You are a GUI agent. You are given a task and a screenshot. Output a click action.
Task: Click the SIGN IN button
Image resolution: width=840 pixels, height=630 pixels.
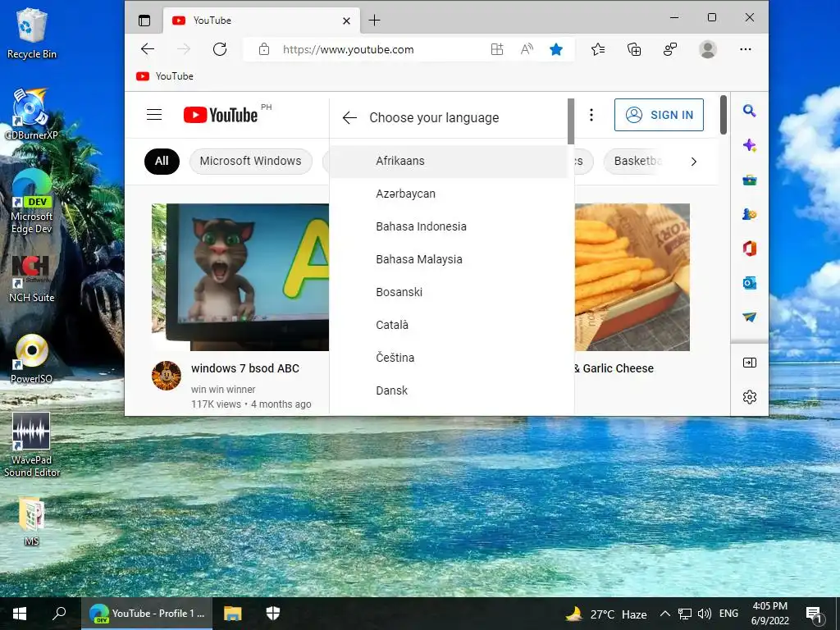pyautogui.click(x=659, y=115)
